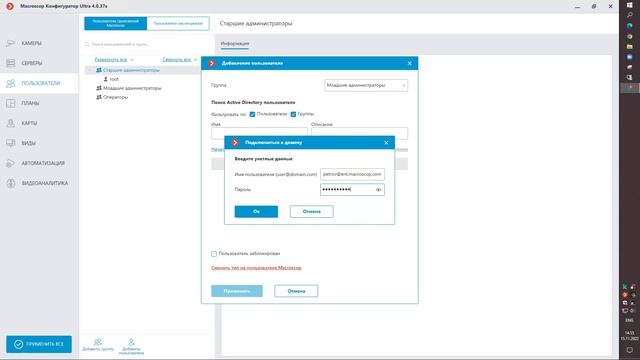Open Windows search on taskbar
This screenshot has width=640, height=360.
pos(629,15)
